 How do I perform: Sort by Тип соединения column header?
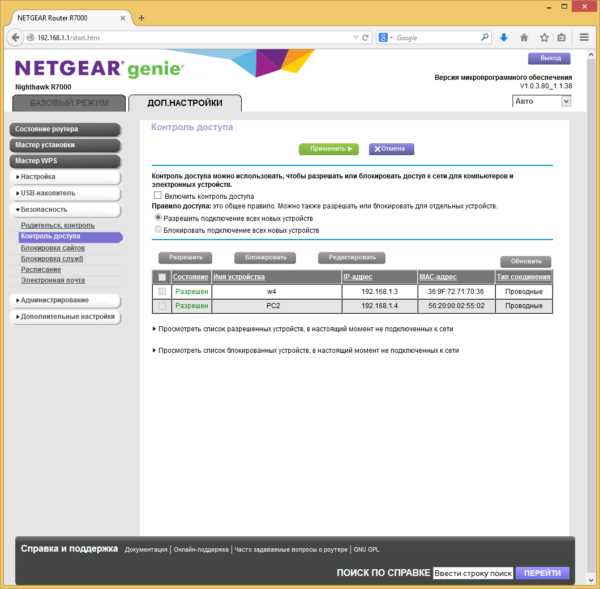523,277
